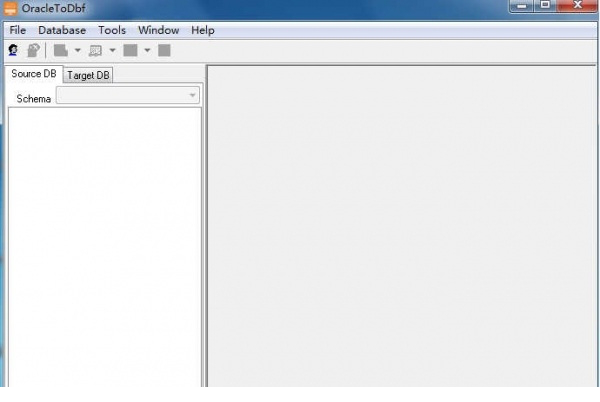This screenshot has height=402, width=600.
Task: Open the Database menu
Action: 62,30
